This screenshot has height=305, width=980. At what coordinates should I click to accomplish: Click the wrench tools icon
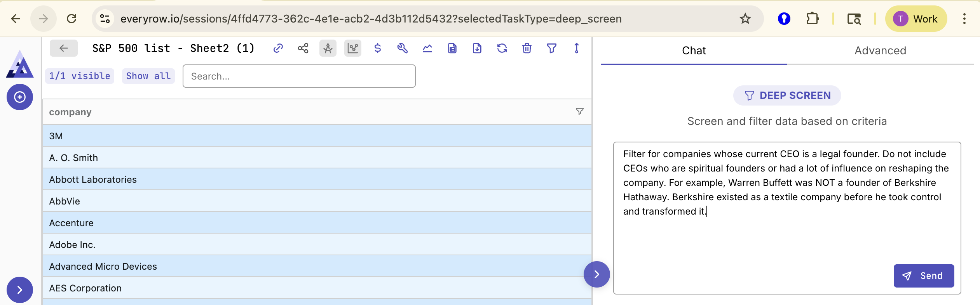403,49
